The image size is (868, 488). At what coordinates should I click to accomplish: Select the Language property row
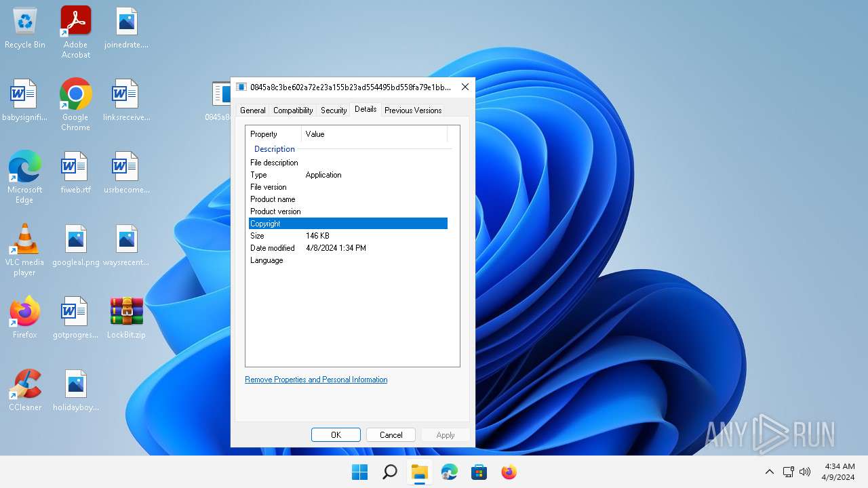pyautogui.click(x=348, y=260)
